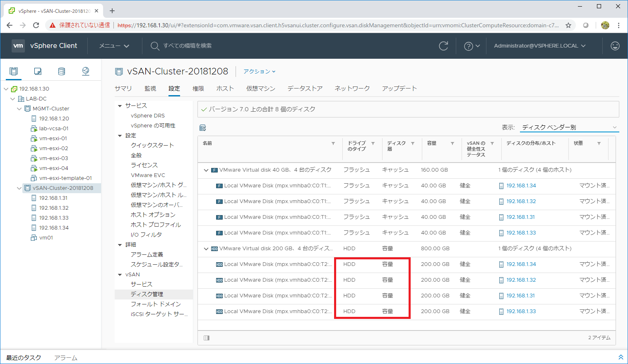Select host 192.168.1.31 in inventory tree
This screenshot has width=628, height=364.
54,198
